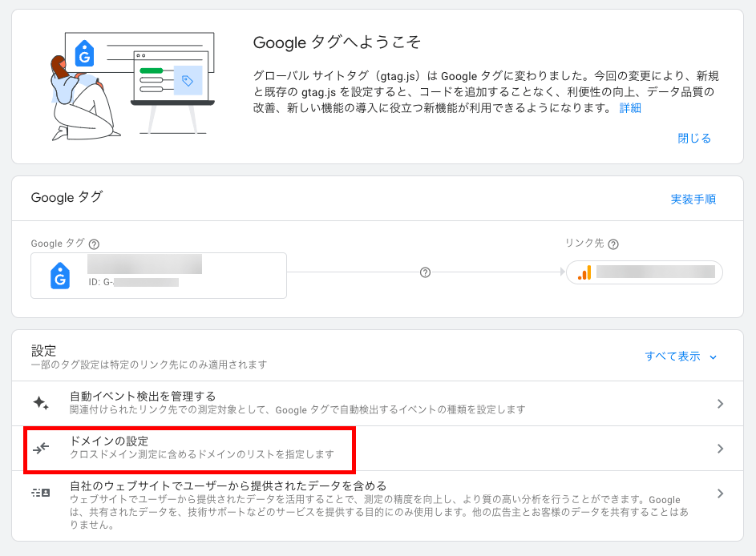Image resolution: width=756 pixels, height=556 pixels.
Task: Click the orange Analytics icon in the destination pill
Action: pyautogui.click(x=584, y=272)
